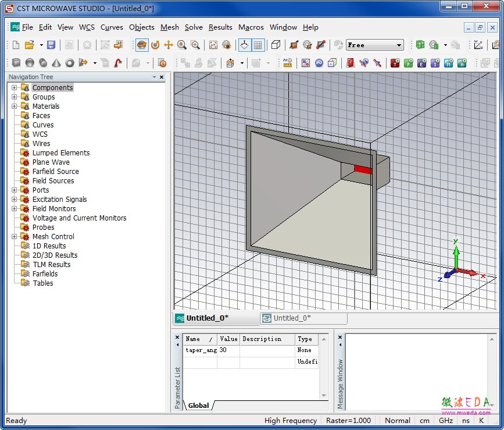Open the WCS menu
Image resolution: width=504 pixels, height=430 pixels.
(x=87, y=27)
